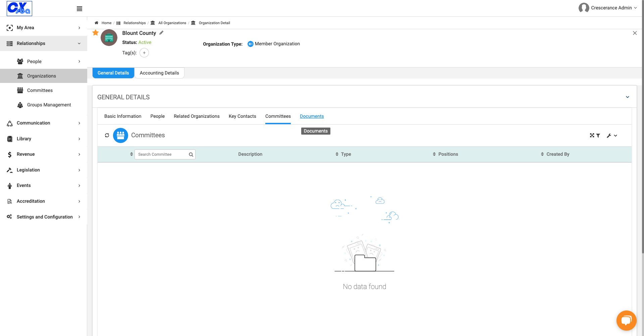The image size is (644, 336).
Task: Add a tag with the plus icon
Action: 144,53
